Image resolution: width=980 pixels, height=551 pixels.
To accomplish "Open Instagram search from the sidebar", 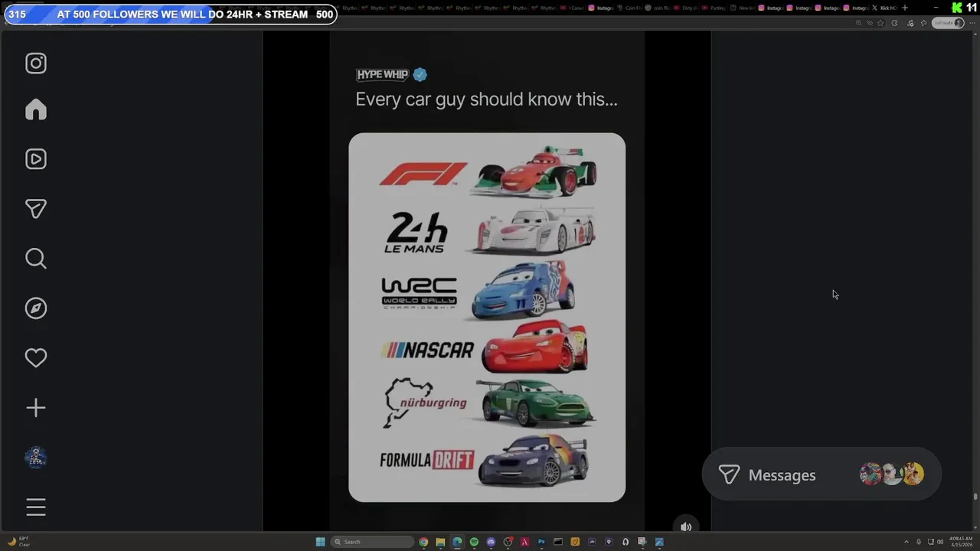I will 36,259.
